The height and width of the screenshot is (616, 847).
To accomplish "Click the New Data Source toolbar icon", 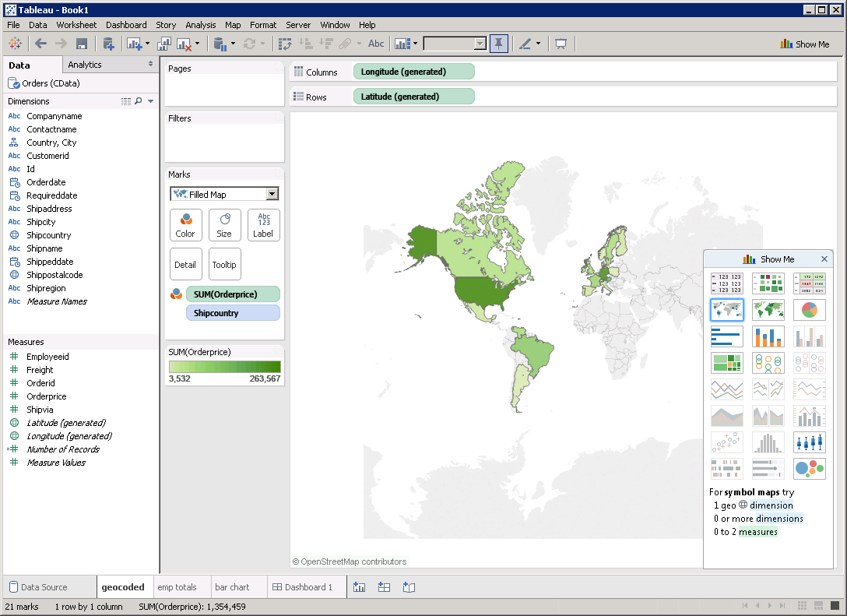I will pyautogui.click(x=108, y=44).
